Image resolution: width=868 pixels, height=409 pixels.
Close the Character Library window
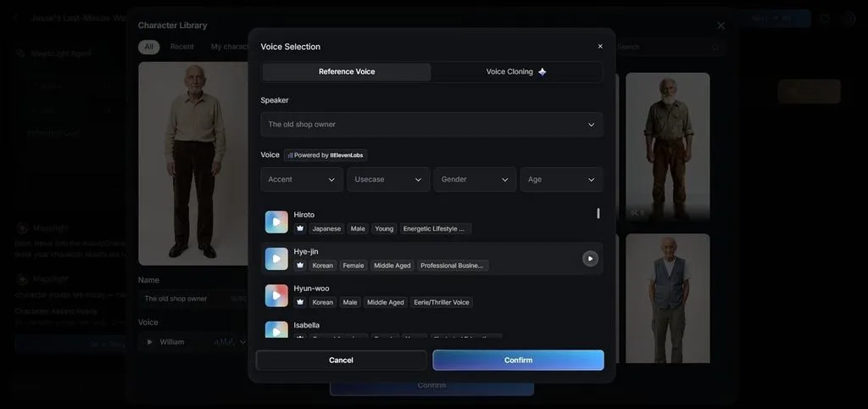pos(721,25)
